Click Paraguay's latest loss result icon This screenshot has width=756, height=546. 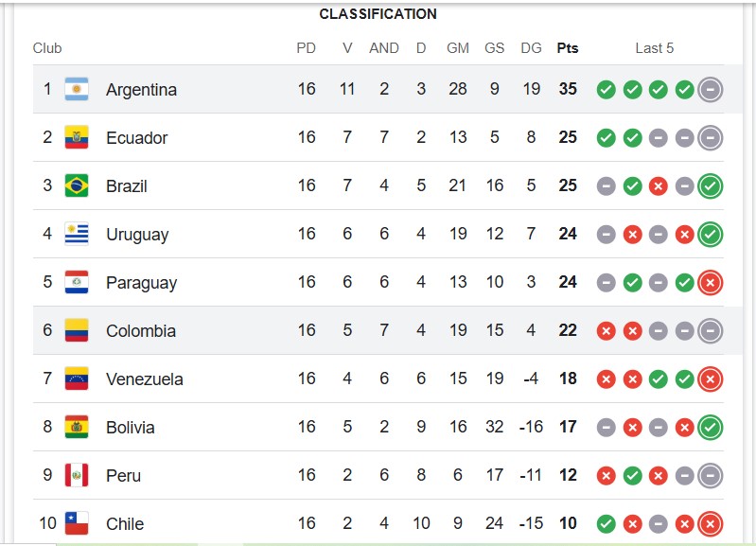coord(711,283)
